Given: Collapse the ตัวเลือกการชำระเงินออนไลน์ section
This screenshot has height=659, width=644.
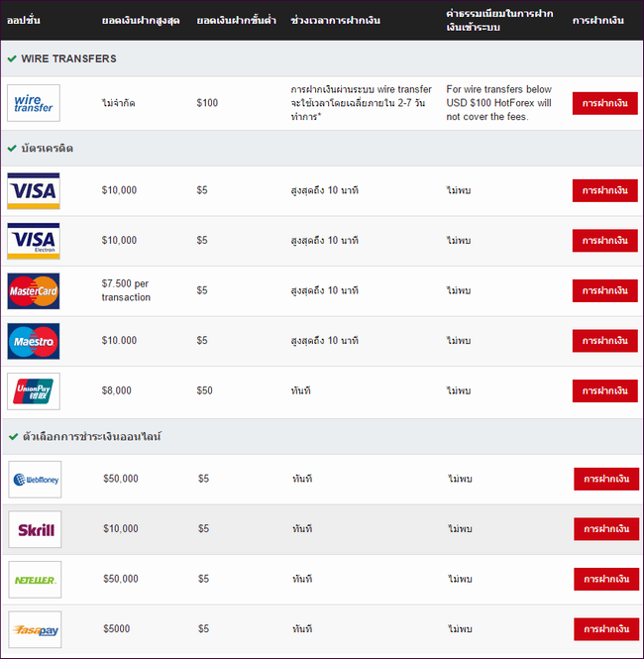Looking at the screenshot, I should [83, 436].
